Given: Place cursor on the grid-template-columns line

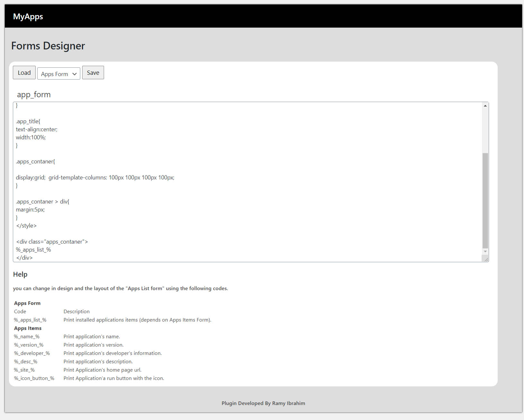Looking at the screenshot, I should 95,178.
